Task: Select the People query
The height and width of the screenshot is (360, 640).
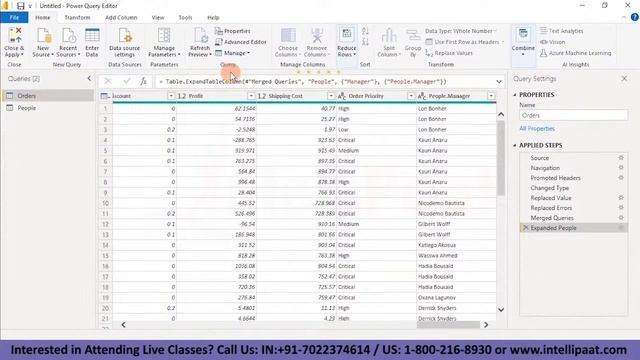Action: tap(47, 108)
